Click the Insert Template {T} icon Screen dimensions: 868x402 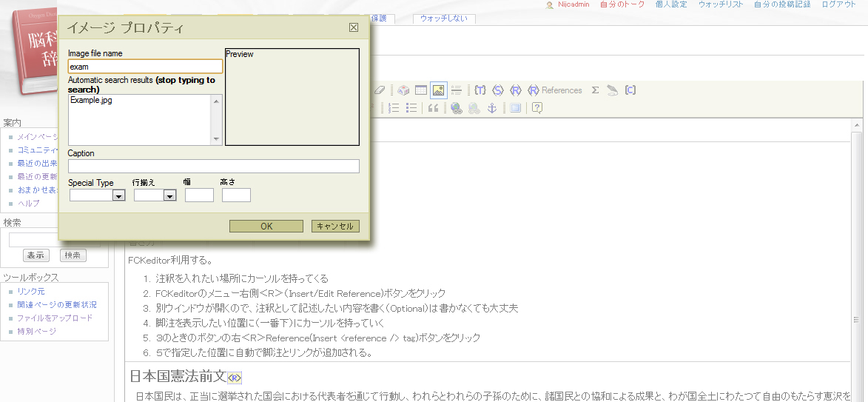pos(480,90)
